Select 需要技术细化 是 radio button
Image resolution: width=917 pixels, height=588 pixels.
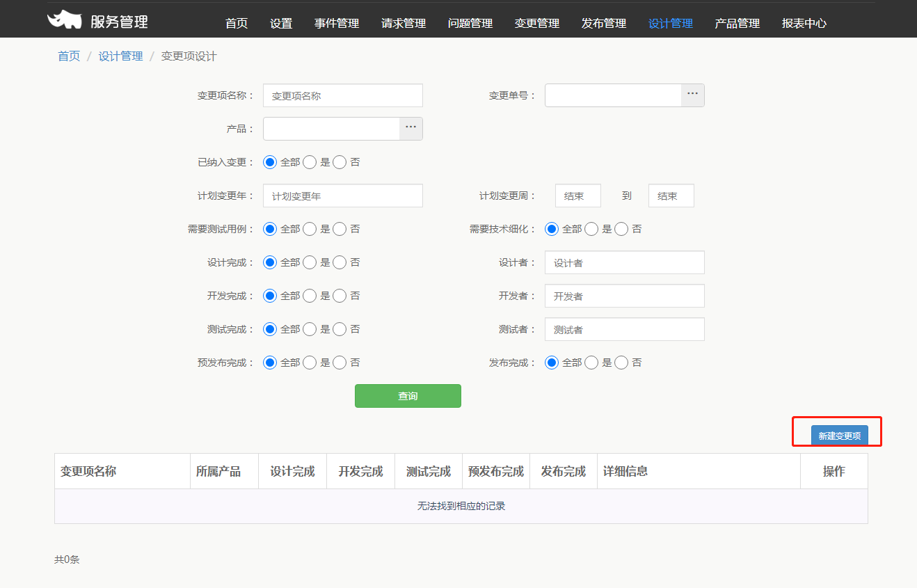pyautogui.click(x=591, y=229)
